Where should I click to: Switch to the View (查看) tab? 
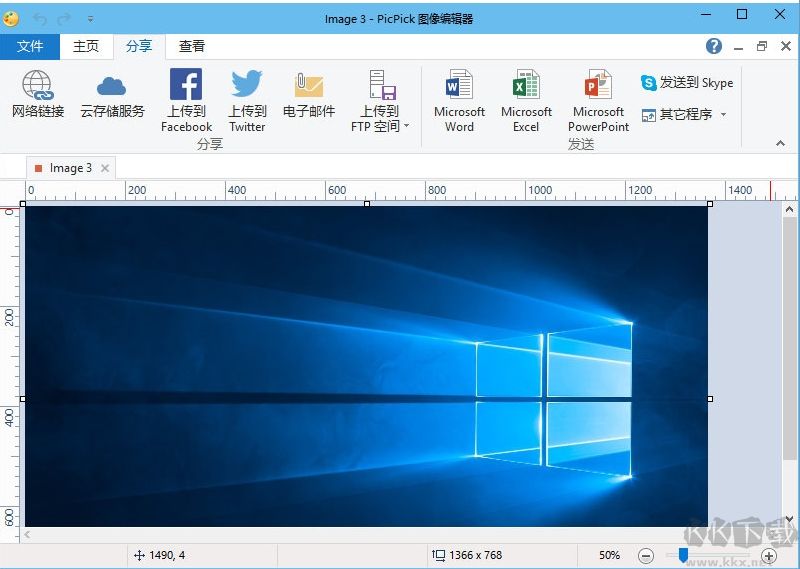click(x=192, y=46)
